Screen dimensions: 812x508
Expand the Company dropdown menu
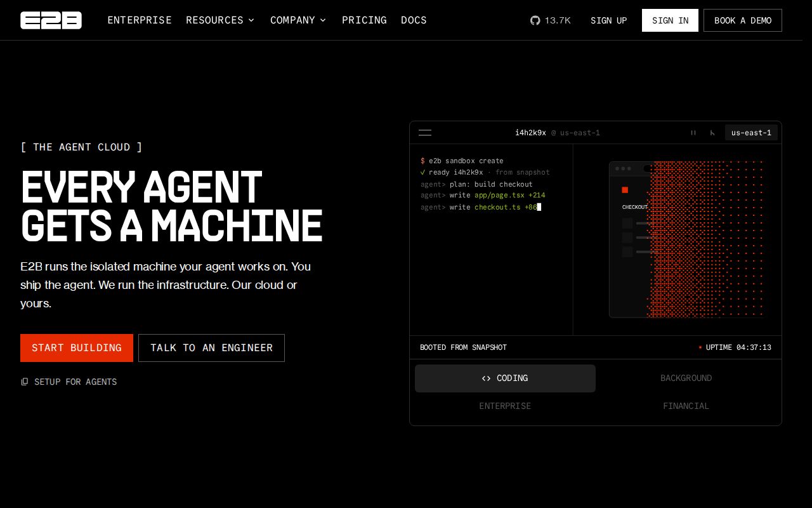298,20
